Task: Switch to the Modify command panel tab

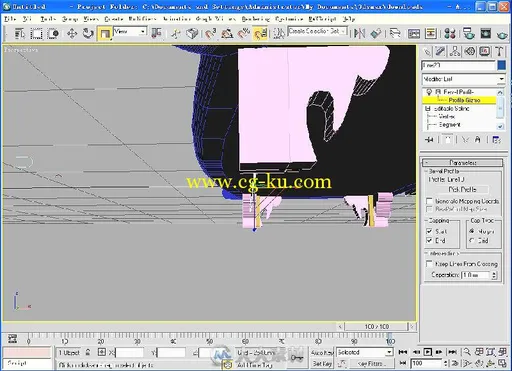Action: pyautogui.click(x=441, y=51)
